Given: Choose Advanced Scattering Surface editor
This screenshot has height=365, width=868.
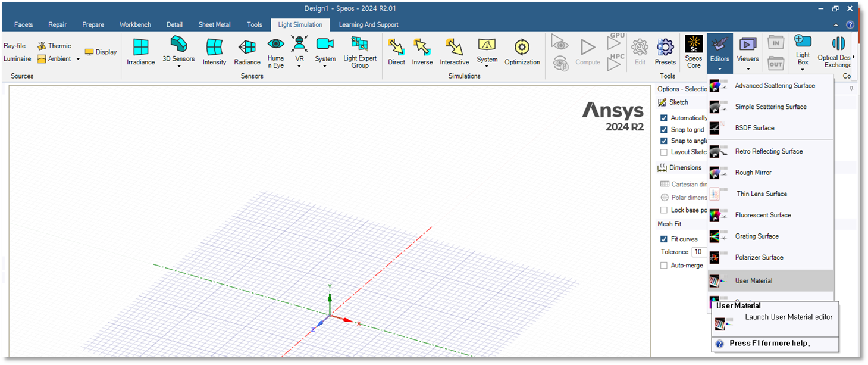Looking at the screenshot, I should click(770, 86).
